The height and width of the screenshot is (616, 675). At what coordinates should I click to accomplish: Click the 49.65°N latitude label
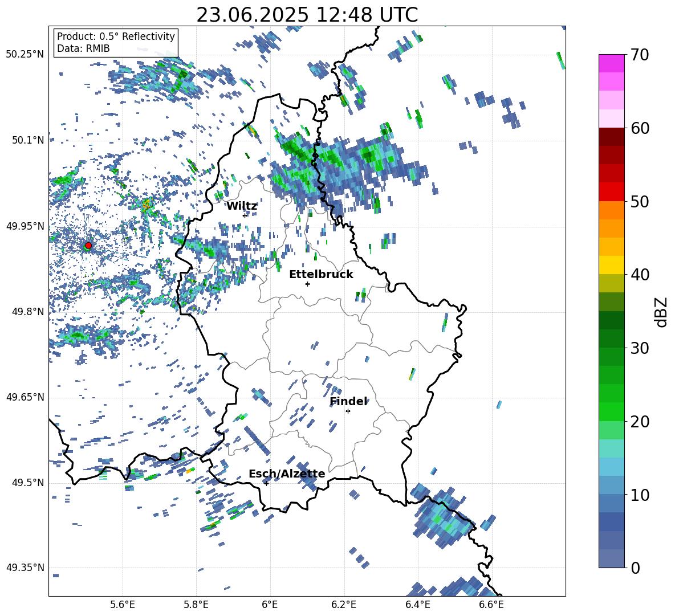pos(25,397)
